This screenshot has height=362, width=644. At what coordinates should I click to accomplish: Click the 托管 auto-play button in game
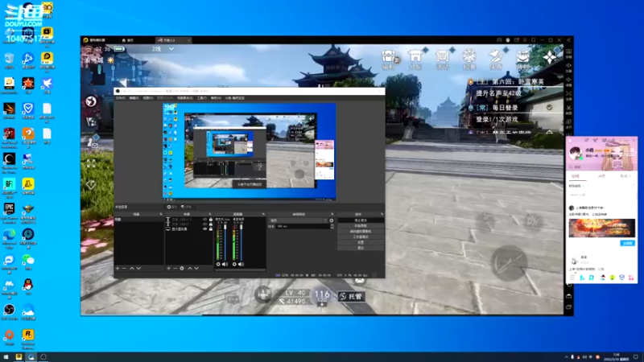(352, 296)
